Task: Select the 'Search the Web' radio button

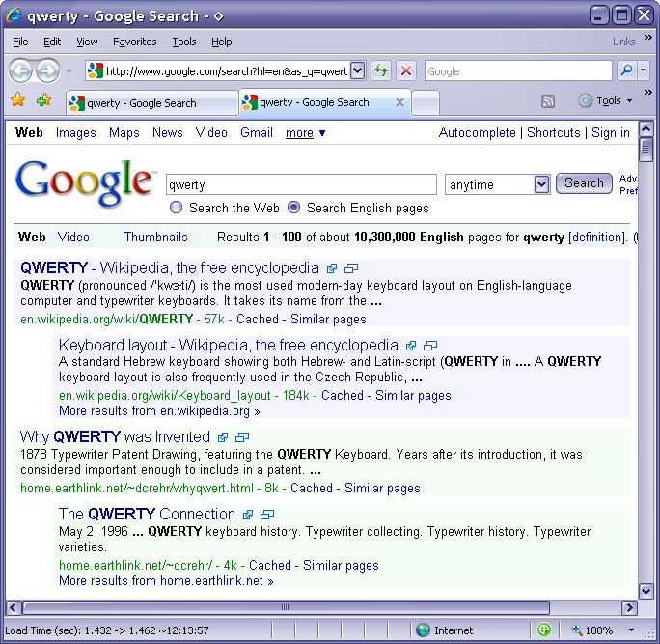Action: tap(176, 208)
